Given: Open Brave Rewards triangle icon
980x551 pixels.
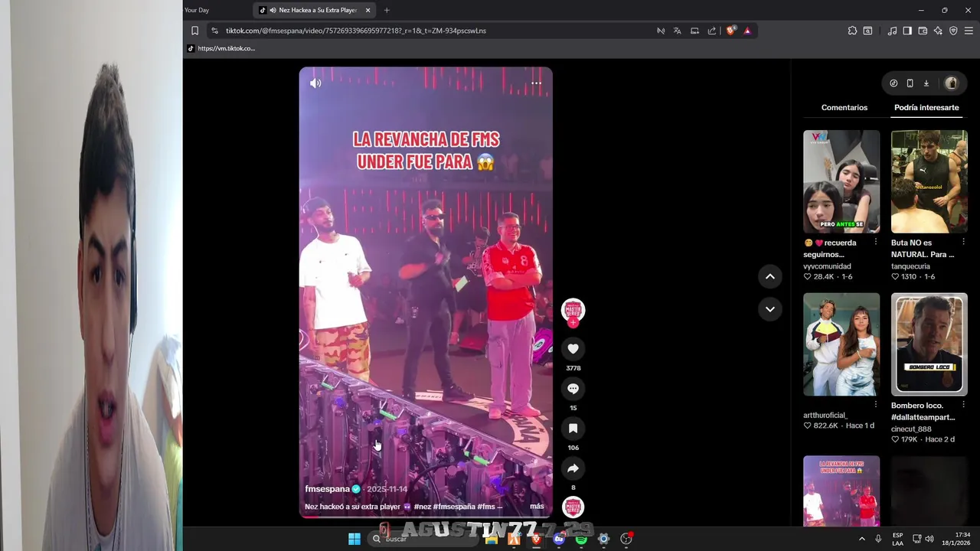Looking at the screenshot, I should 747,31.
